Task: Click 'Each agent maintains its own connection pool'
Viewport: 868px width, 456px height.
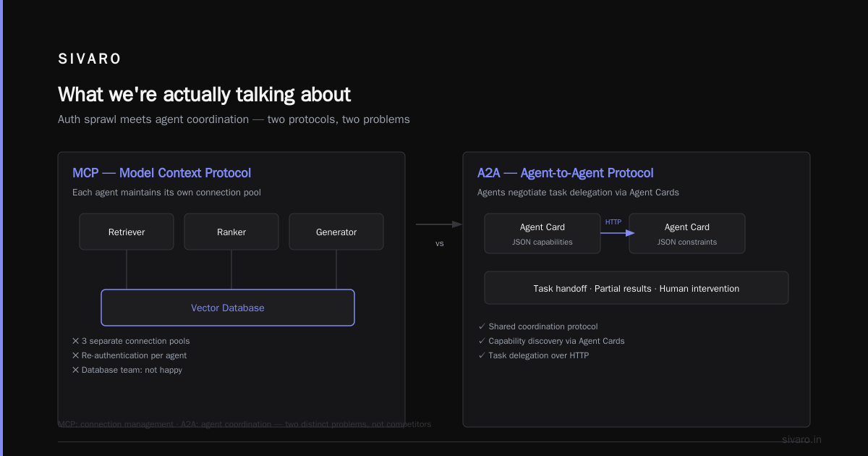Action: pyautogui.click(x=166, y=193)
